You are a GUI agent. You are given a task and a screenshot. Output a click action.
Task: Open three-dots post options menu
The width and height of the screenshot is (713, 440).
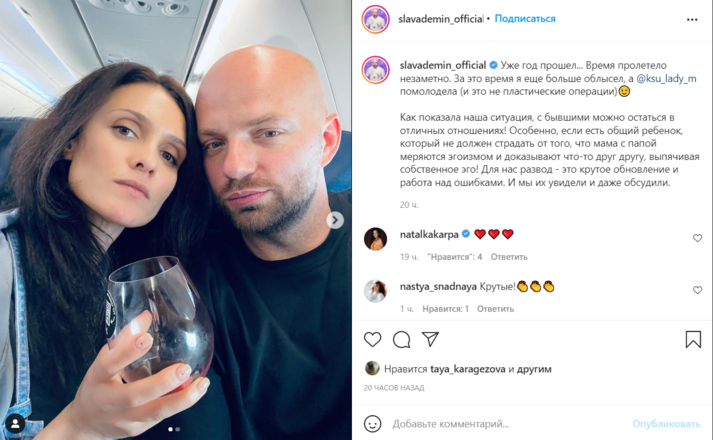tap(692, 20)
